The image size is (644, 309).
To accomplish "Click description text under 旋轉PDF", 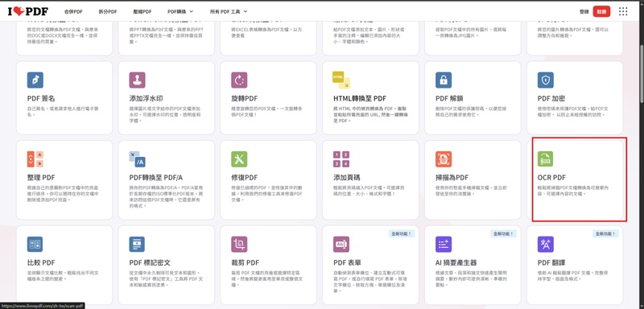I will 266,111.
